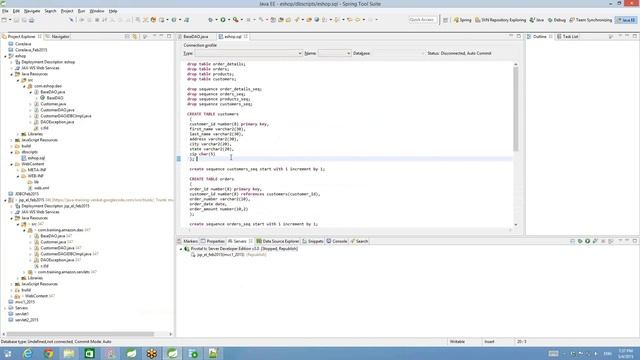640x360 pixels.
Task: Click the Open Perspective icon
Action: [x=445, y=20]
